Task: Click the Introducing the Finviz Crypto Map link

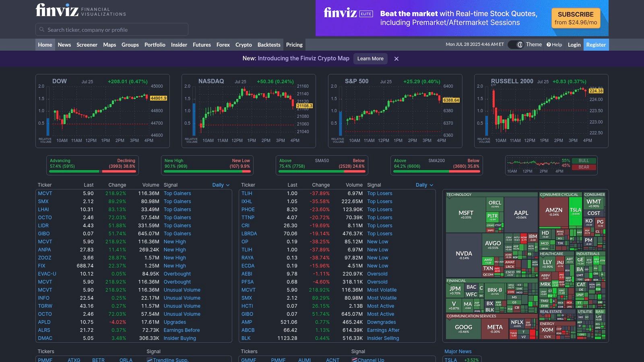Action: click(x=303, y=58)
